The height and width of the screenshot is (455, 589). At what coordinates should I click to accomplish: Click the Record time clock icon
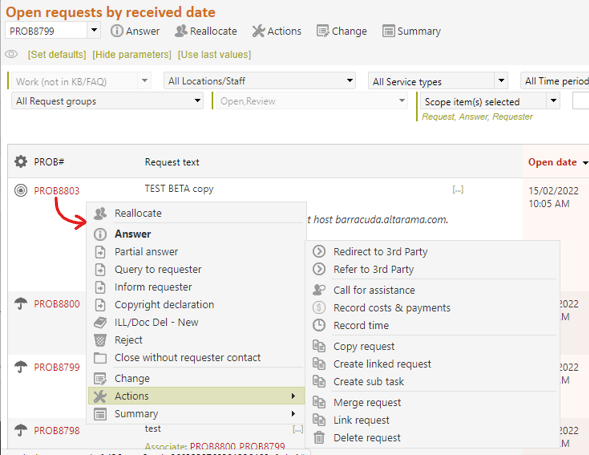click(x=319, y=325)
